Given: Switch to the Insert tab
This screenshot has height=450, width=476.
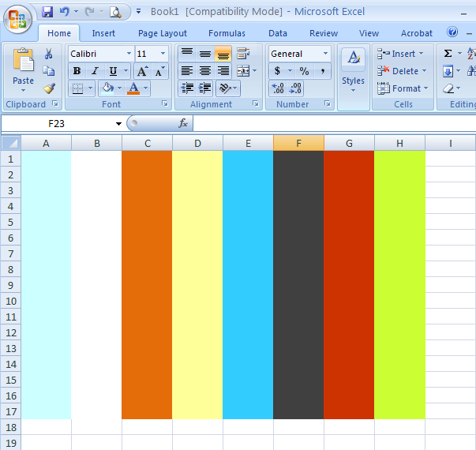Looking at the screenshot, I should click(x=103, y=33).
